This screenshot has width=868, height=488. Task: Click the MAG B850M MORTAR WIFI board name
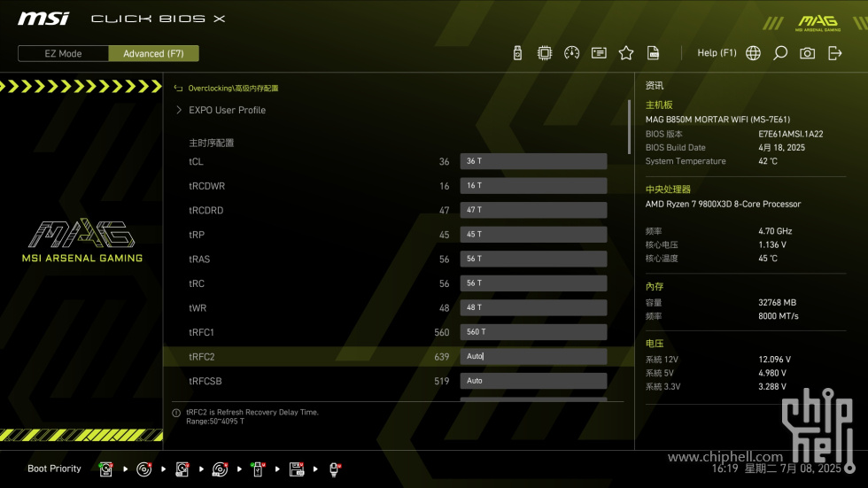pyautogui.click(x=717, y=119)
